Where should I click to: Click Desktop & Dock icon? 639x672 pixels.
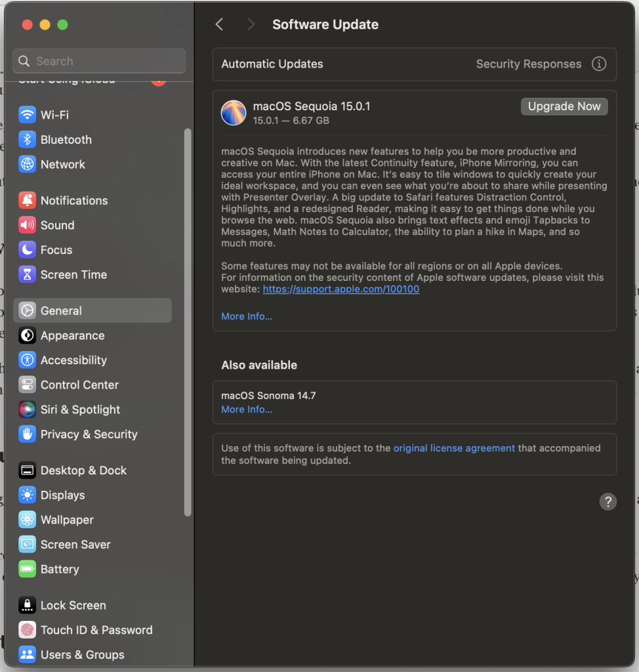[x=27, y=471]
